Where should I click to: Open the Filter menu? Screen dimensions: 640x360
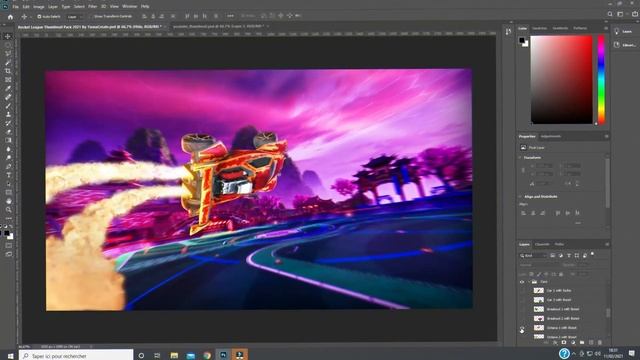pyautogui.click(x=93, y=7)
